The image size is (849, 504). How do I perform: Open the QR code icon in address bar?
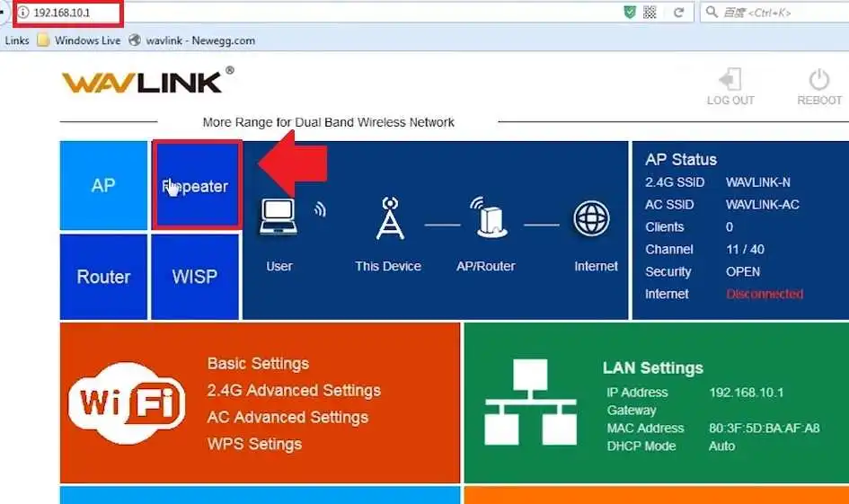coord(650,12)
